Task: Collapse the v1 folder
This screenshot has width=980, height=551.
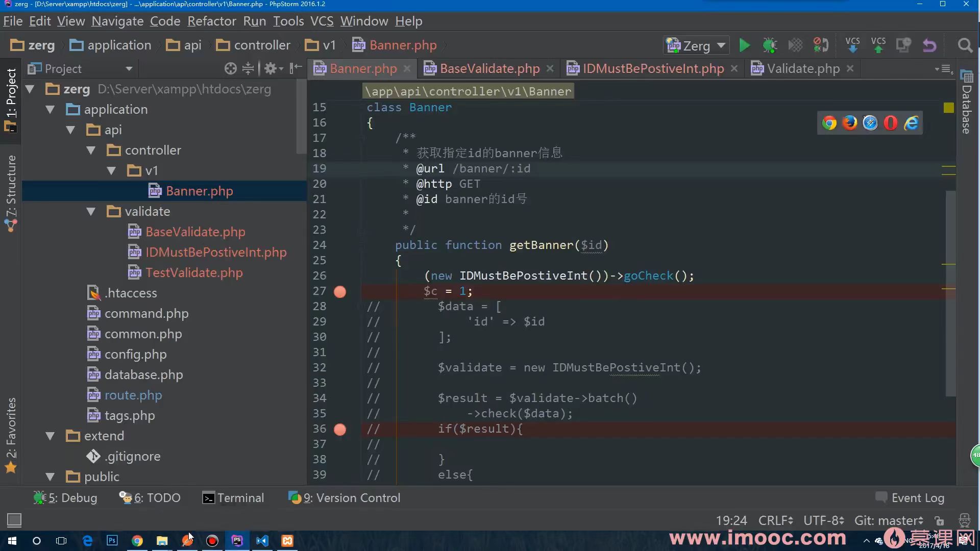Action: (x=111, y=171)
